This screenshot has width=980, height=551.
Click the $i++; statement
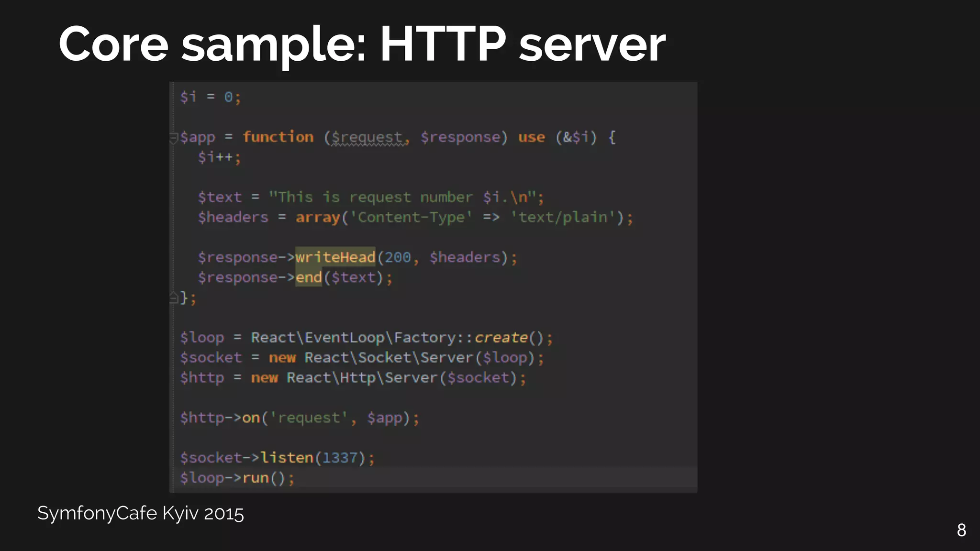tap(220, 157)
